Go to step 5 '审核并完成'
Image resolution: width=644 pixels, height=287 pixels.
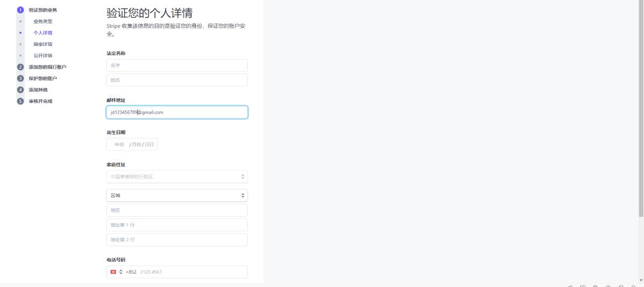(41, 101)
